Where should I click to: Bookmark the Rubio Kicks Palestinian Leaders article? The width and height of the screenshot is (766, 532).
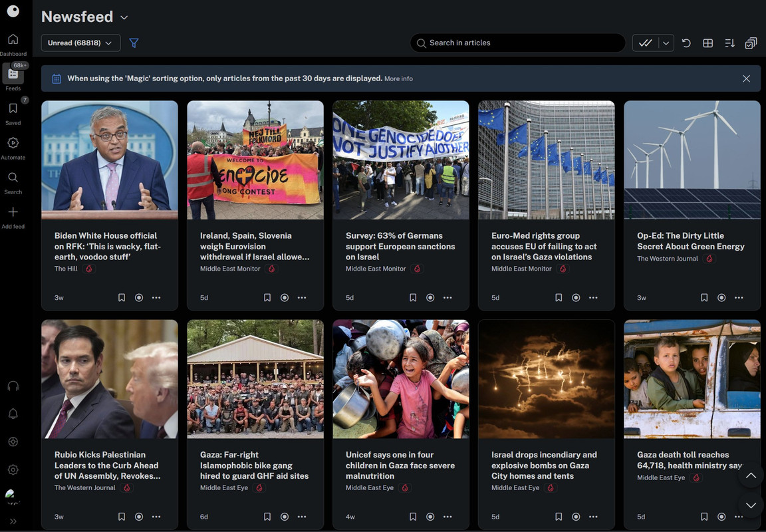122,516
